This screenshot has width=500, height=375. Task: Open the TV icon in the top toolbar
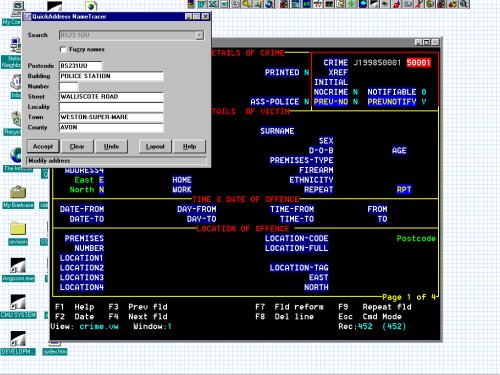tap(318, 4)
